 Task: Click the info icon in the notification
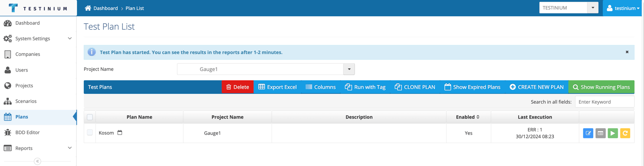[x=92, y=52]
